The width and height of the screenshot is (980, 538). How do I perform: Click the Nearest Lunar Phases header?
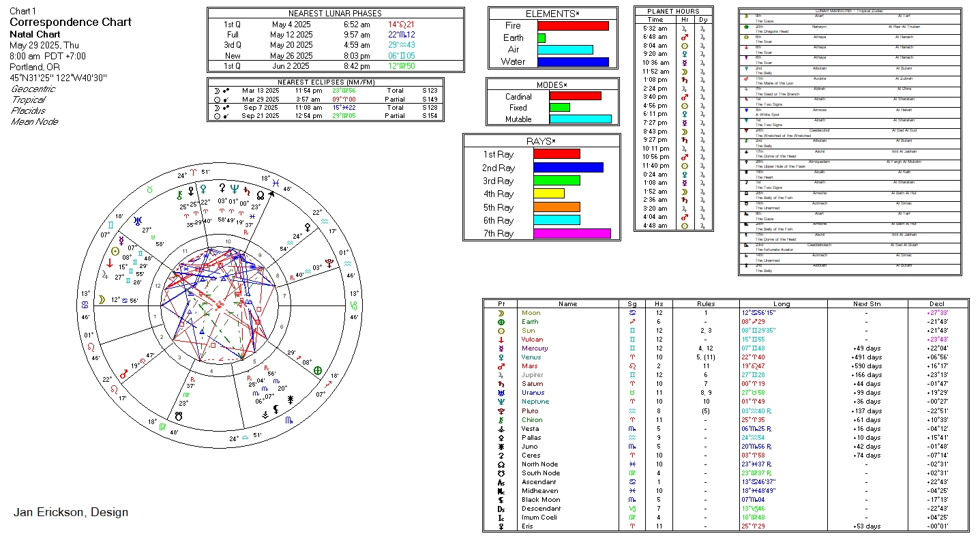point(335,13)
